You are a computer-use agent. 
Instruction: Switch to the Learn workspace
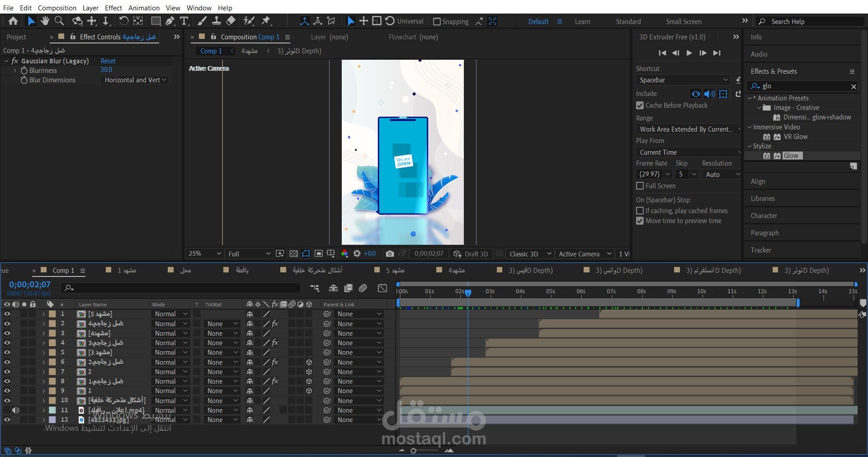(582, 22)
